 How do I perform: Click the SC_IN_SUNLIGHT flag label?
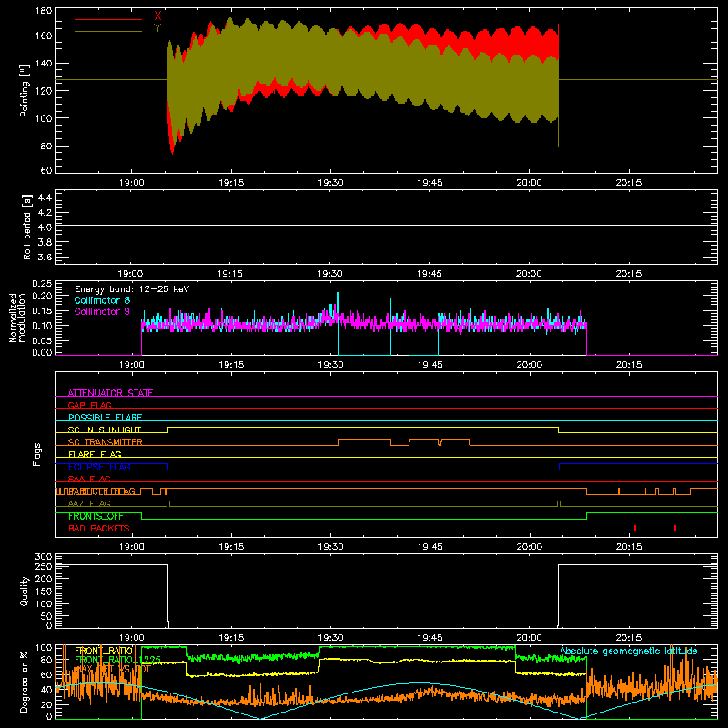(105, 430)
